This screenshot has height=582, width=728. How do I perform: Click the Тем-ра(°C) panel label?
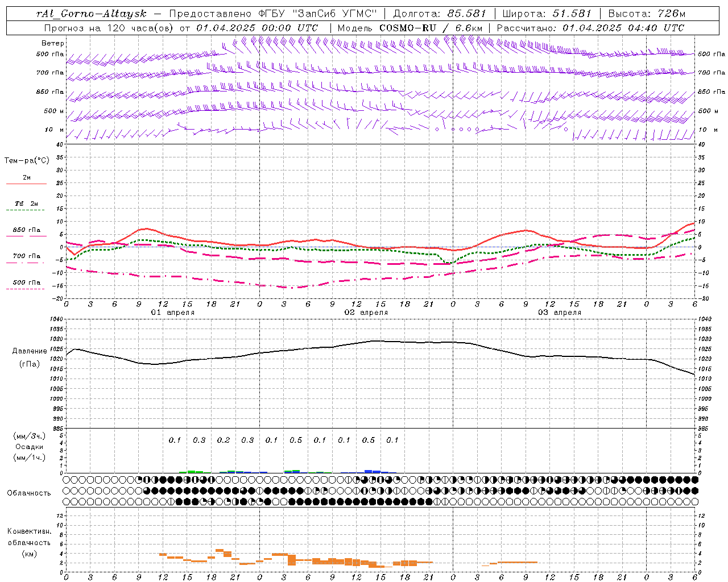point(27,161)
